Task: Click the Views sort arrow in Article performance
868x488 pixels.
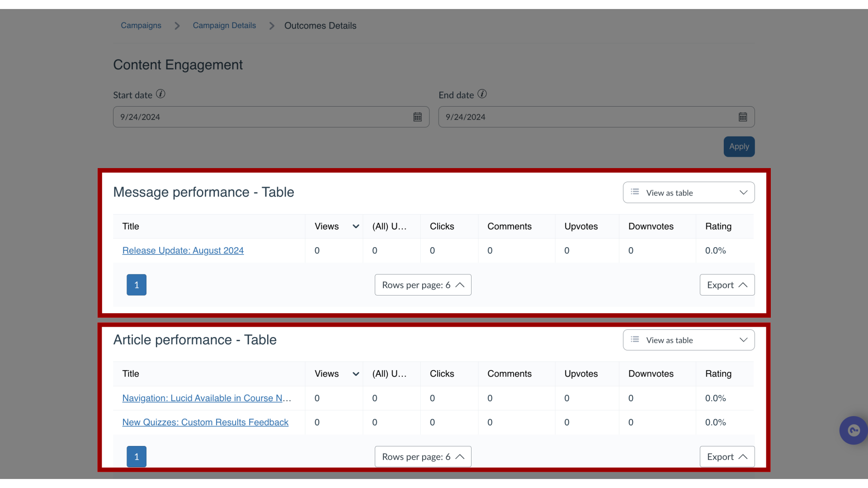Action: pos(356,374)
